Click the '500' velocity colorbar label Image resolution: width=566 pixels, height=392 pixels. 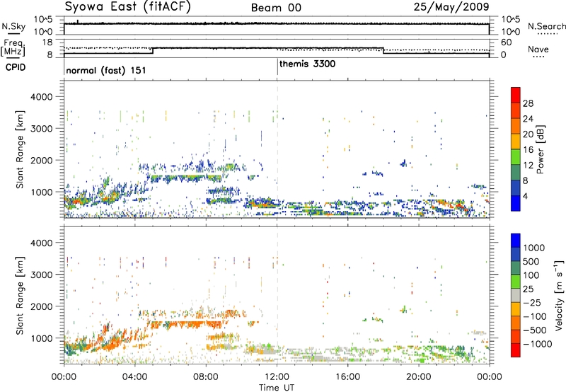[x=531, y=262]
